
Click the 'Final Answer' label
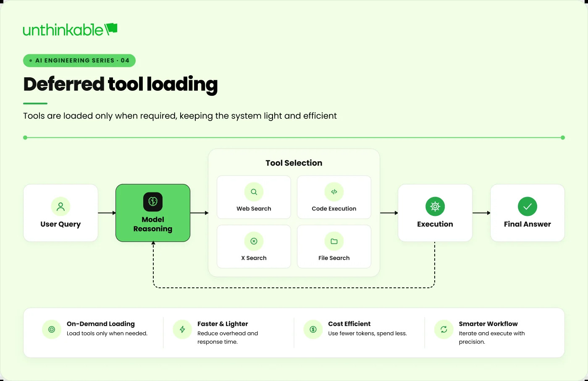click(528, 224)
